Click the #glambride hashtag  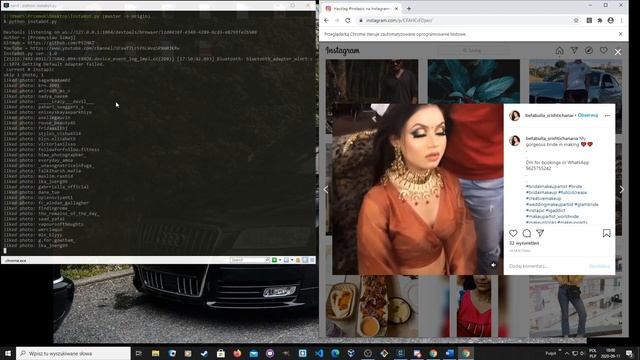coord(587,204)
